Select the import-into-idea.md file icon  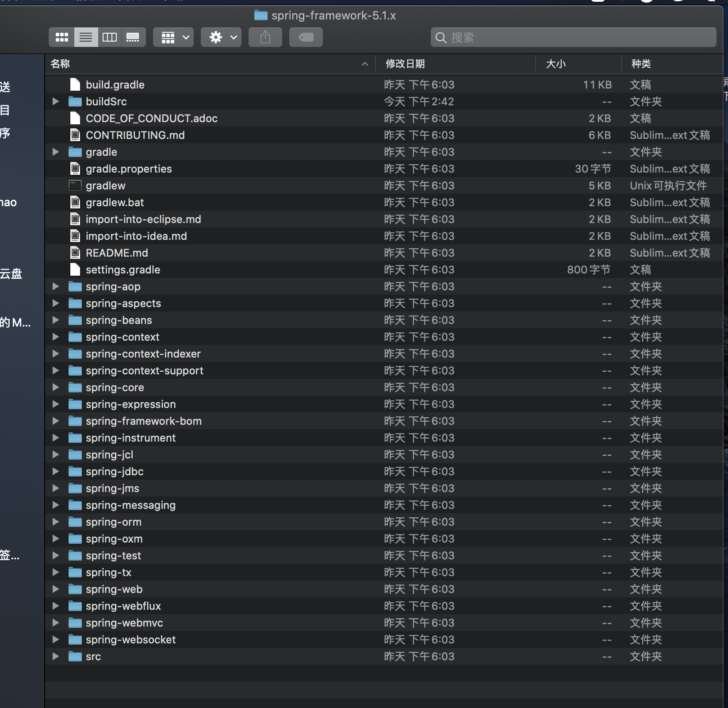coord(75,236)
